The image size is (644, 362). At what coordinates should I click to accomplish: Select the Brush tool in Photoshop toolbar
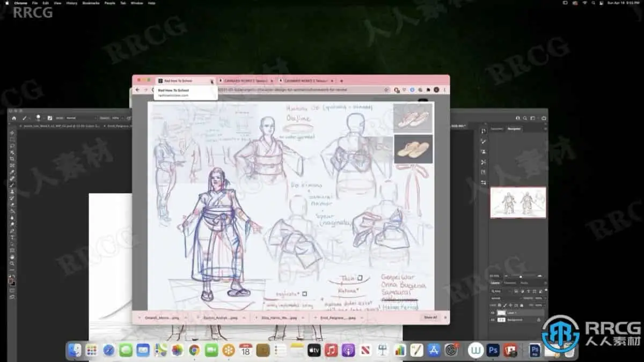(x=12, y=185)
